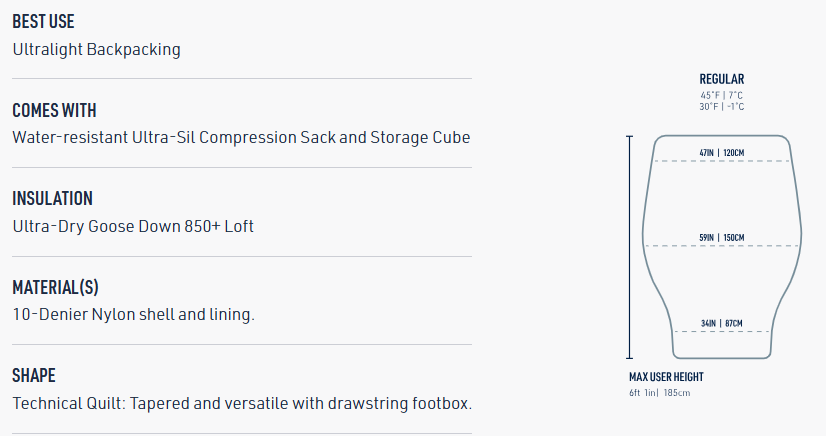This screenshot has width=826, height=436.
Task: Click the BEST USE heading
Action: 43,22
